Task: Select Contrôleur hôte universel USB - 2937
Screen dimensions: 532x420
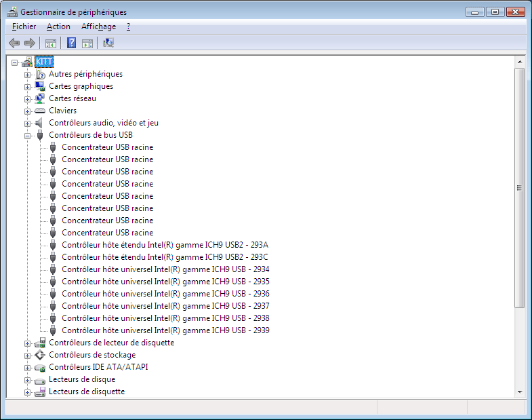Action: (x=165, y=306)
